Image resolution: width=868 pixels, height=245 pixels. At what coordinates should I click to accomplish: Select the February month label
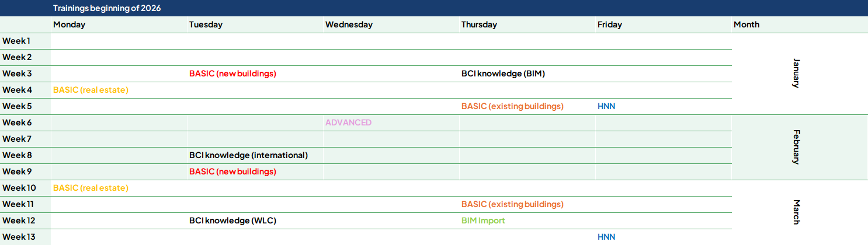tap(796, 147)
